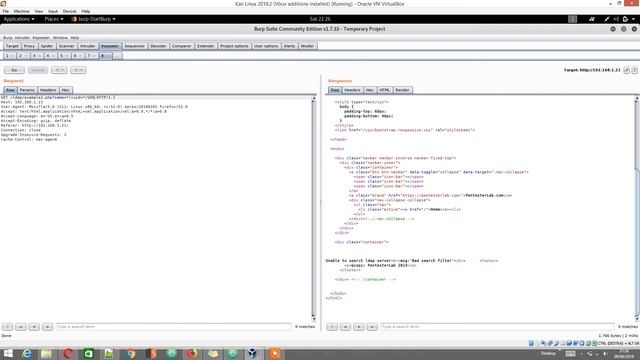
Task: Switch to the Spider tab
Action: 47,46
